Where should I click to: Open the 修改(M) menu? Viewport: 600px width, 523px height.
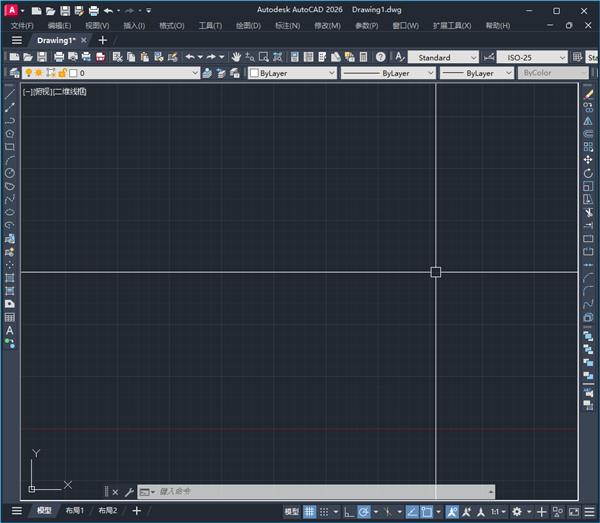[x=328, y=26]
